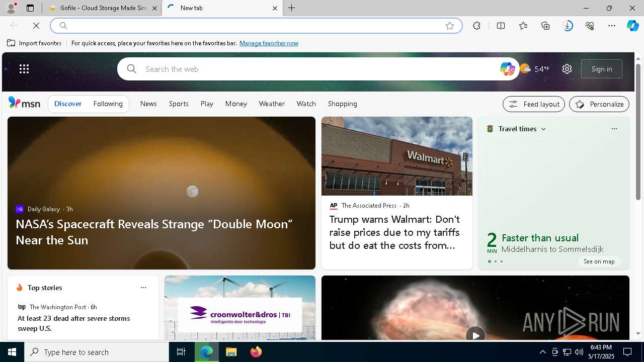Open split screen view
644x362 pixels.
click(501, 26)
